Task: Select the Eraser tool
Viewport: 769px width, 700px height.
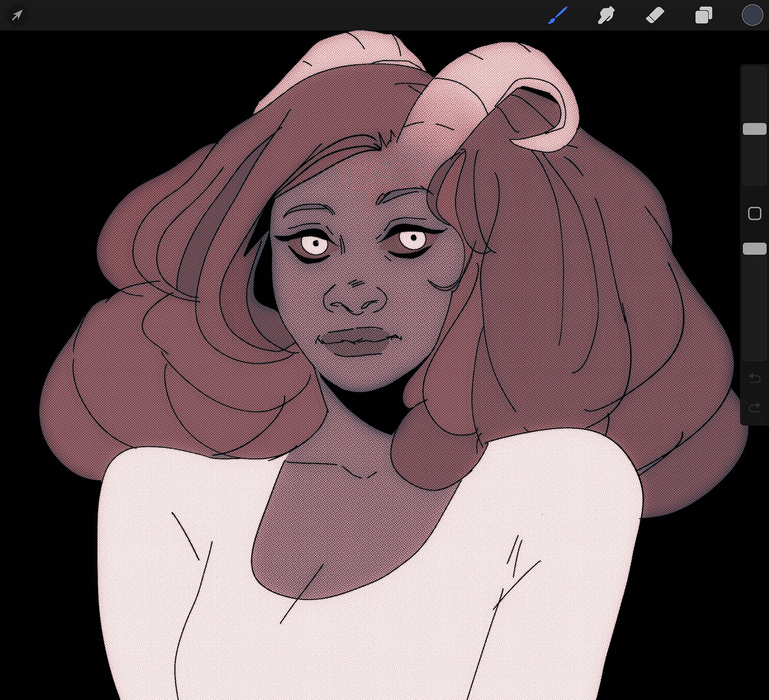Action: pyautogui.click(x=655, y=15)
